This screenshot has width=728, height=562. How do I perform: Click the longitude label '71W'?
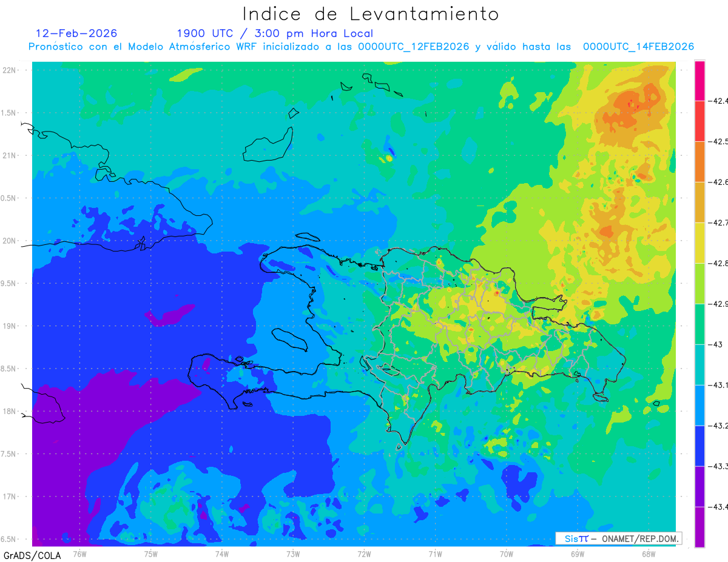pos(435,554)
